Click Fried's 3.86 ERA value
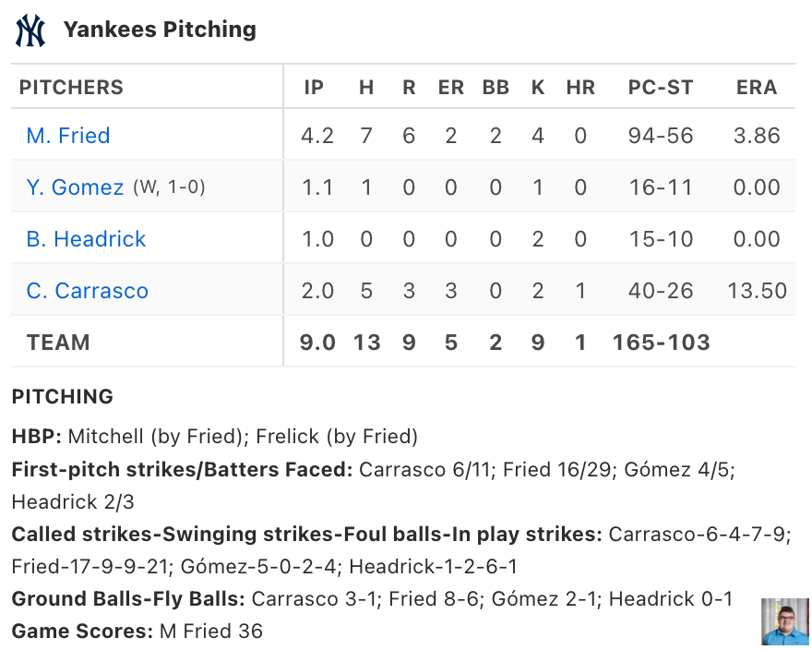The image size is (812, 650). 757,136
